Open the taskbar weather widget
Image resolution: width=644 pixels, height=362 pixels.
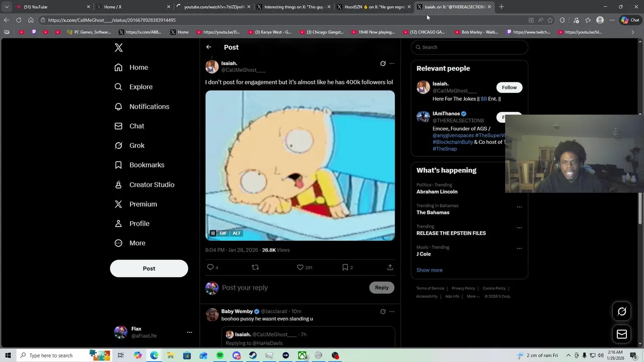click(x=538, y=355)
